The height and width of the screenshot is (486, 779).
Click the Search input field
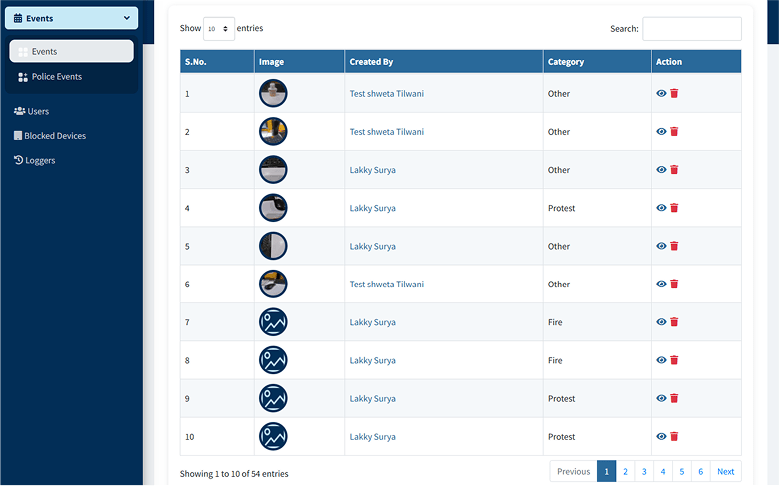point(691,29)
